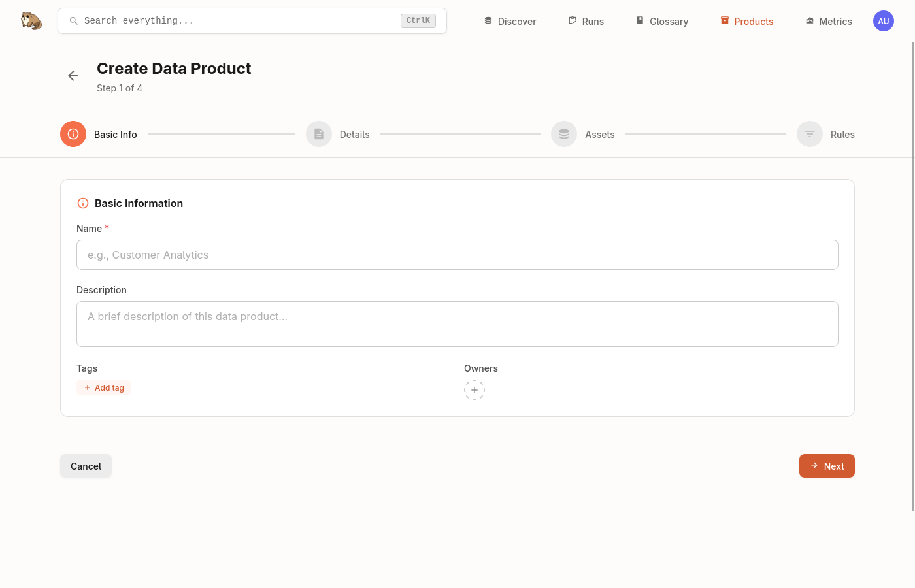Click the magnifier icon in search bar

(74, 21)
